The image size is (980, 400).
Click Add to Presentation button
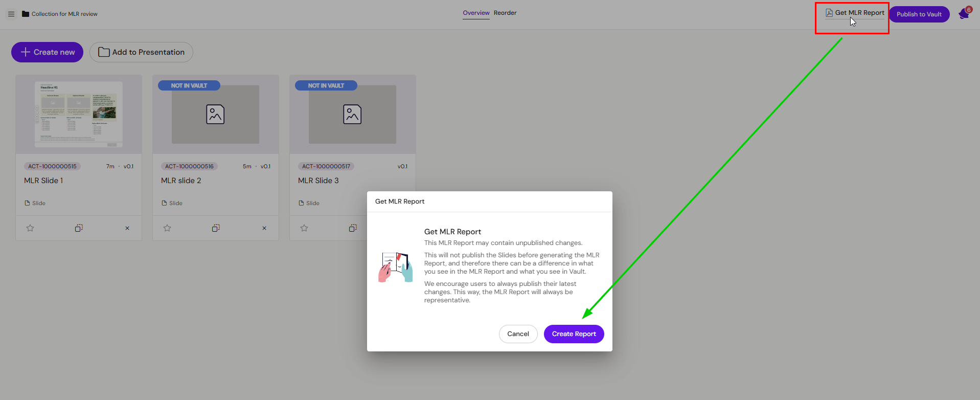click(141, 52)
